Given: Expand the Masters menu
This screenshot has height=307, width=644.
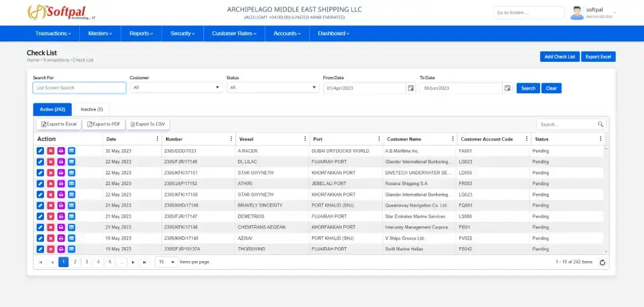Looking at the screenshot, I should (100, 33).
